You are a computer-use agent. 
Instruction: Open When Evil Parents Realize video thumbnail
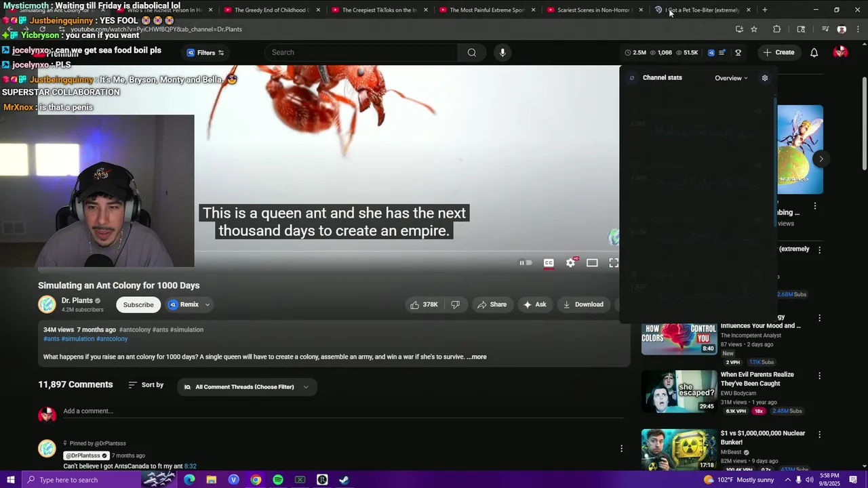point(679,391)
